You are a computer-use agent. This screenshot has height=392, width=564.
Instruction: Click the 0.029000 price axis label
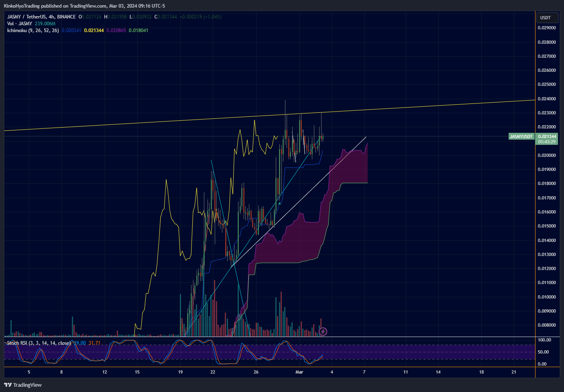point(547,28)
